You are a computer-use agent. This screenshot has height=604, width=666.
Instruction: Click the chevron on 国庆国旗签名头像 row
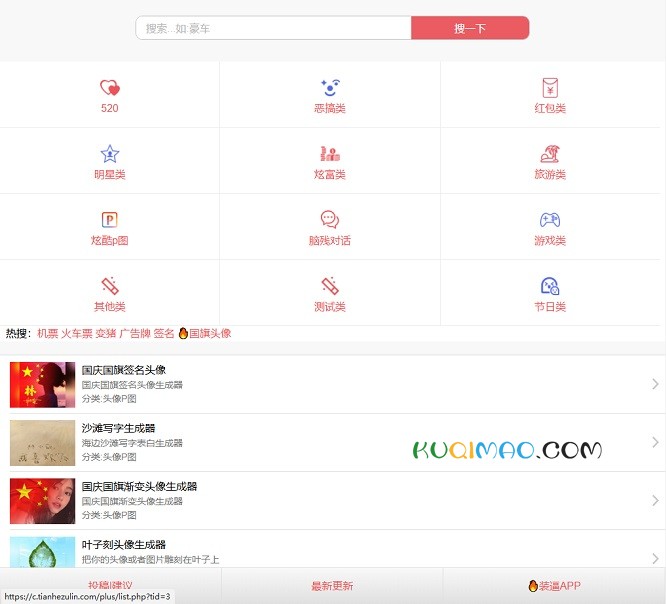tap(655, 384)
